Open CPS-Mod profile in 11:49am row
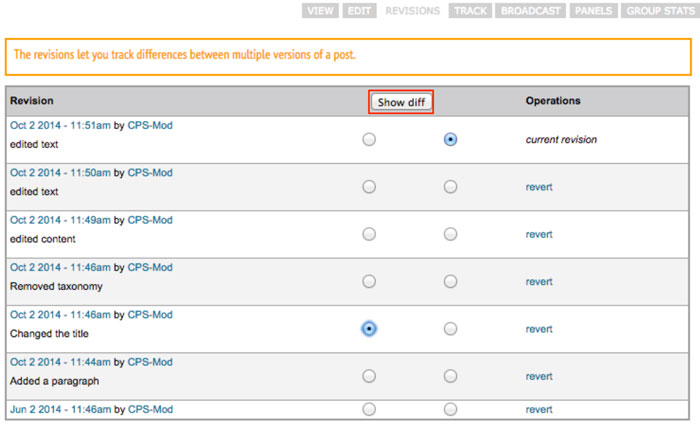This screenshot has width=700, height=428. (x=150, y=220)
